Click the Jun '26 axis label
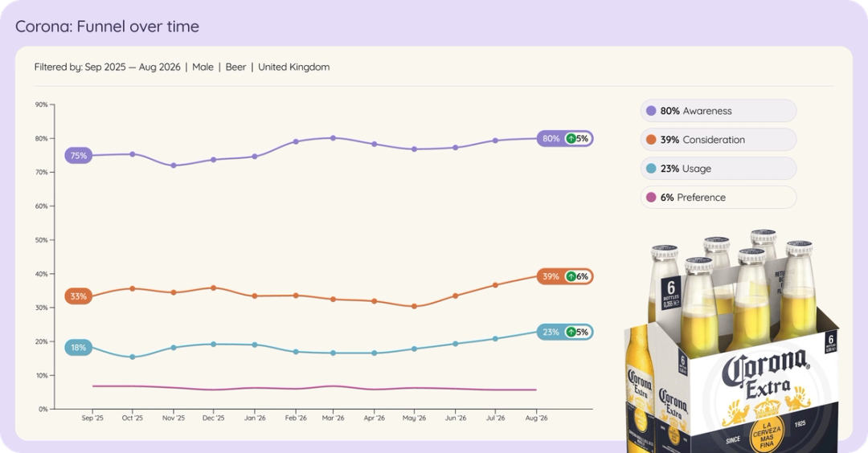The image size is (868, 453). [455, 418]
